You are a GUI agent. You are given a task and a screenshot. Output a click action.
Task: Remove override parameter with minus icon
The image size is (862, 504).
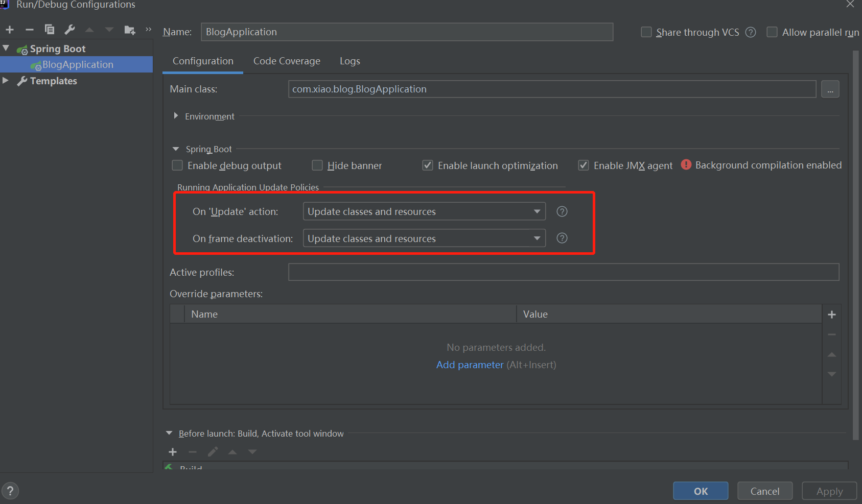coord(832,334)
